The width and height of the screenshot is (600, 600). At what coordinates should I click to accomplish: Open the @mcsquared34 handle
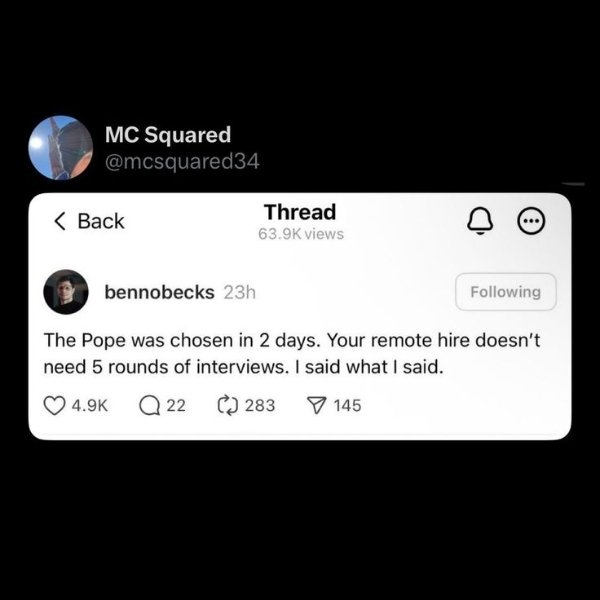click(x=181, y=160)
